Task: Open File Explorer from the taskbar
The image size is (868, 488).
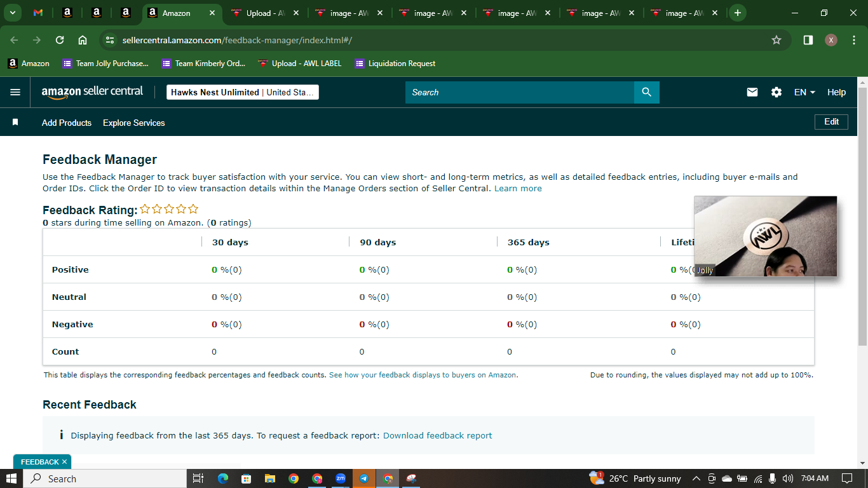Action: point(269,478)
